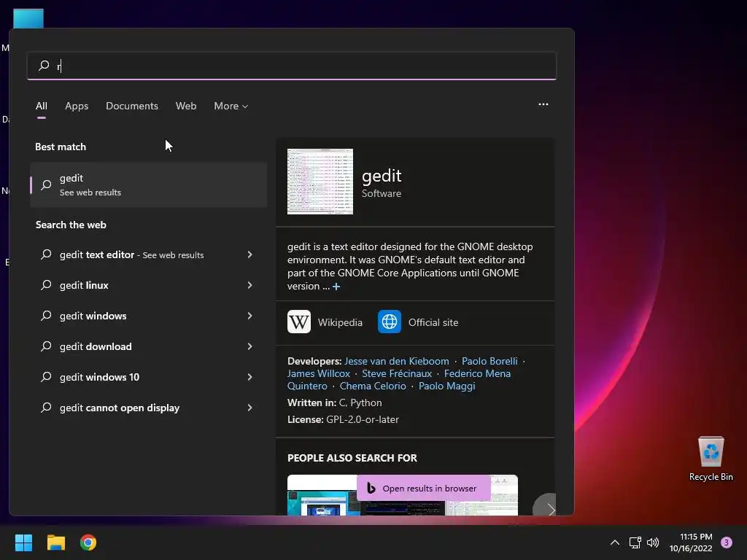Open Paolo Maggi developer link
Viewport: 747px width, 560px height.
tap(446, 386)
